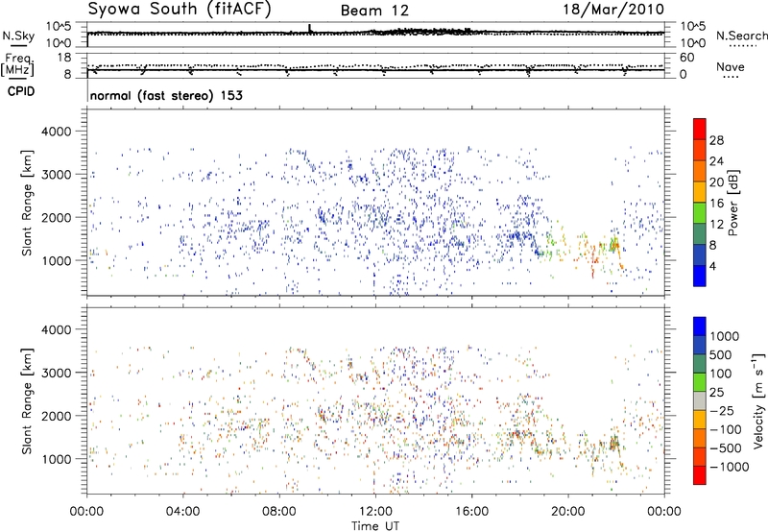Click the "CPID" label
The height and width of the screenshot is (532, 768).
21,91
